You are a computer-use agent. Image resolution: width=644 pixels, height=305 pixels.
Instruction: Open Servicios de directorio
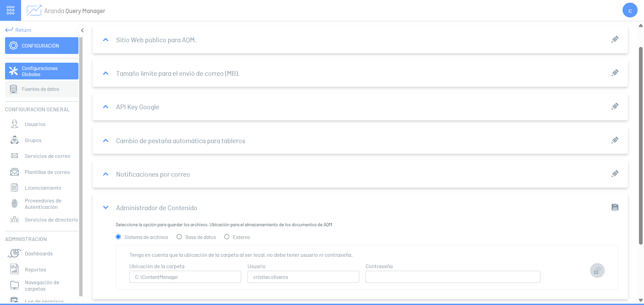(51, 220)
